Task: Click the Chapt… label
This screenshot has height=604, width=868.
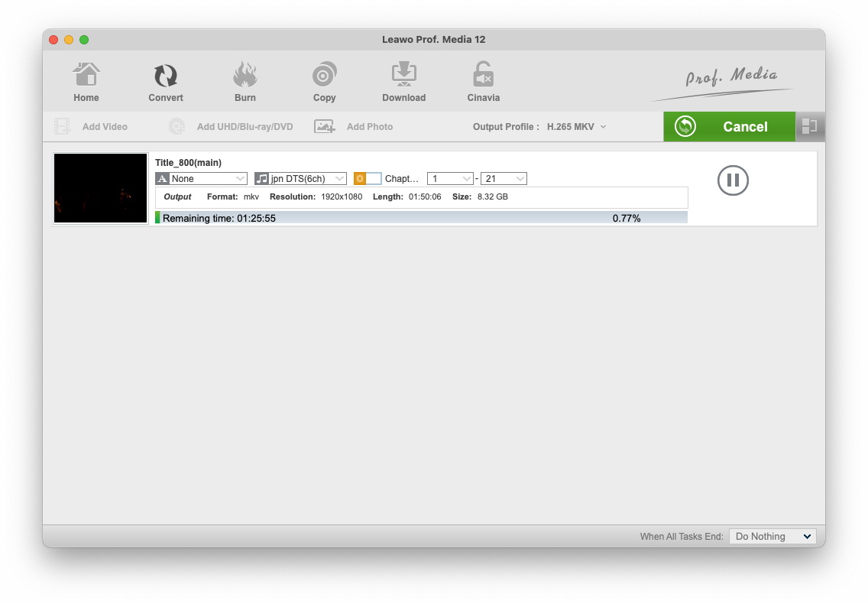Action: click(402, 178)
